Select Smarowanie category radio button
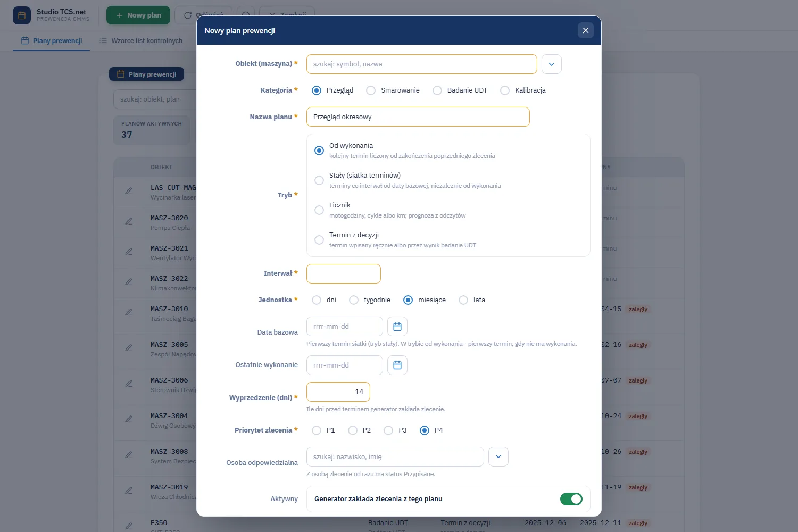The image size is (798, 532). click(371, 90)
